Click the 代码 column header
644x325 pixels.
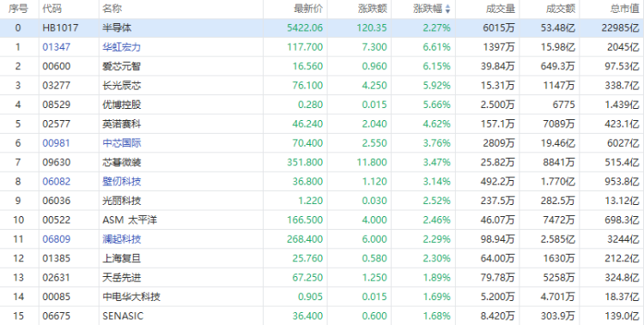point(52,9)
